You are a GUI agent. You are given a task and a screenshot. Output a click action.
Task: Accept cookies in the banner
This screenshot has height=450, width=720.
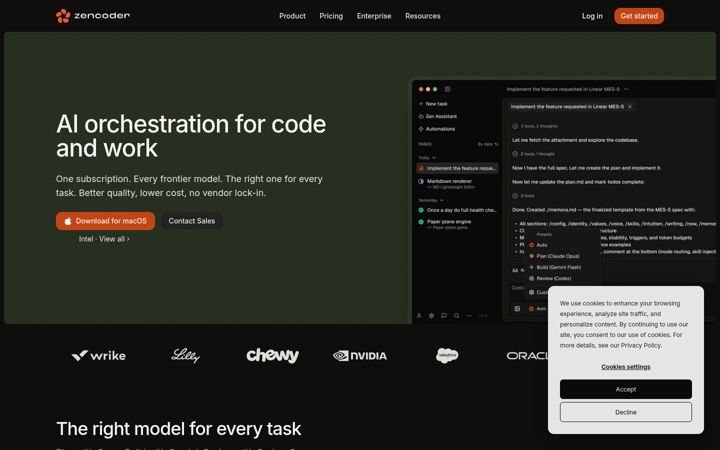625,389
